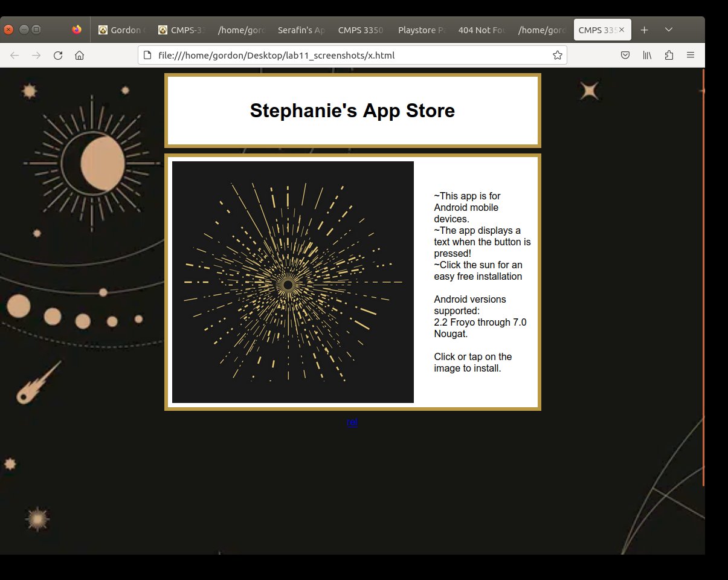Save page to Pocket
Viewport: 728px width, 580px height.
(626, 56)
